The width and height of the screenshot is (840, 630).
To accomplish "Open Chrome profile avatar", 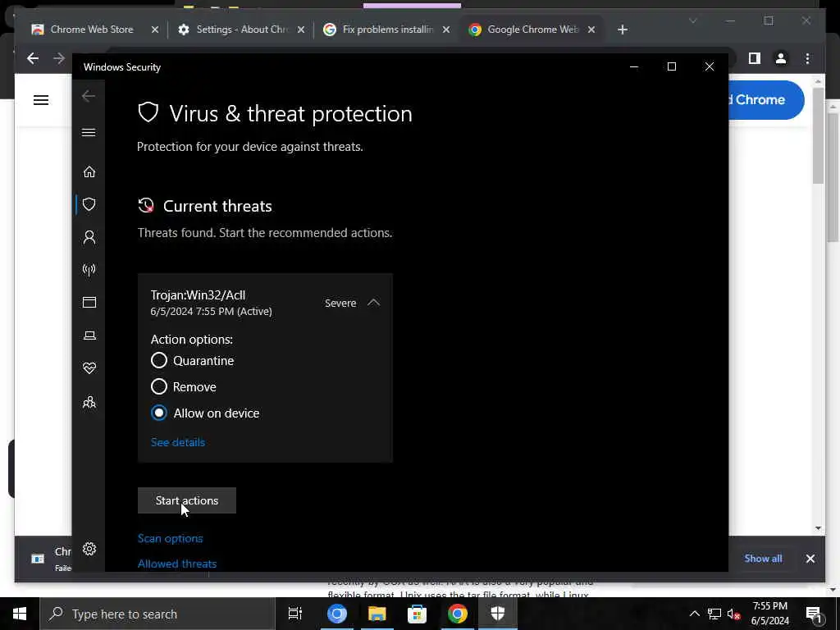I will [x=781, y=58].
